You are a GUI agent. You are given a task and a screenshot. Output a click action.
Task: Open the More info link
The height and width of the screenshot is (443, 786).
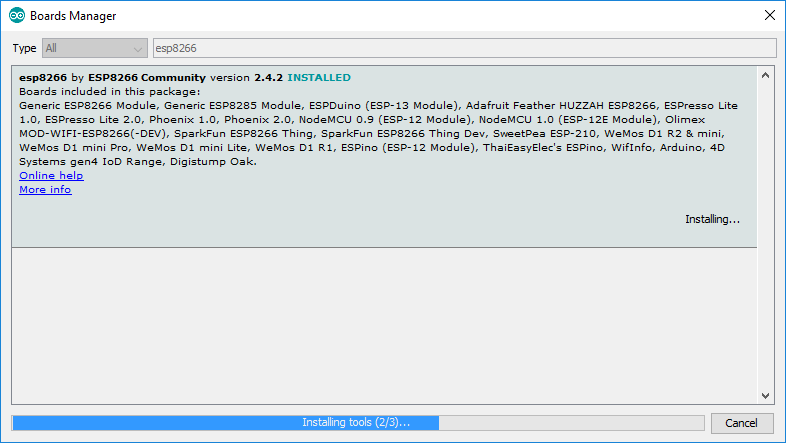tap(45, 189)
